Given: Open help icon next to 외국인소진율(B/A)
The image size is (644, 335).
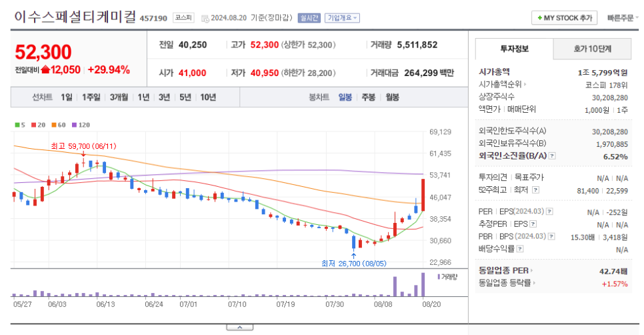Looking at the screenshot, I should [x=553, y=155].
